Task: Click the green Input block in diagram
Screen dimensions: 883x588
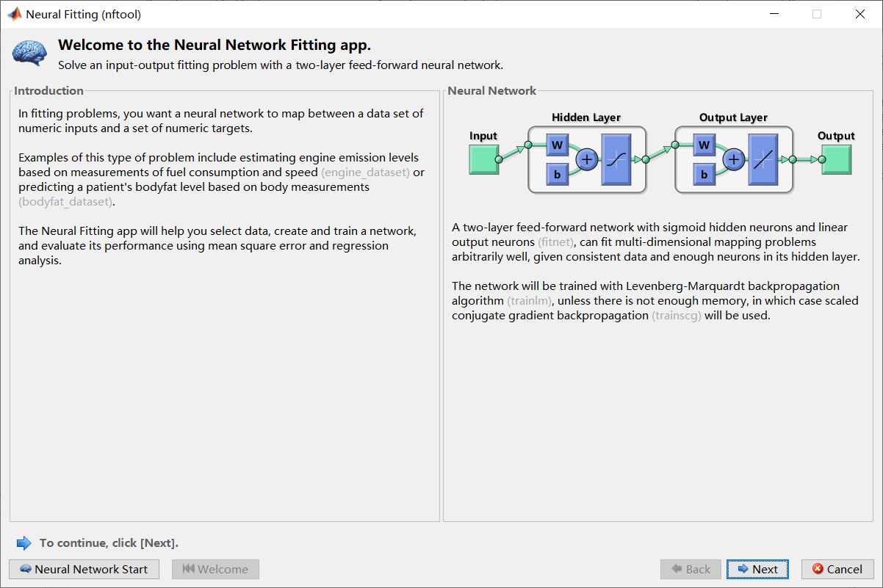Action: coord(483,159)
